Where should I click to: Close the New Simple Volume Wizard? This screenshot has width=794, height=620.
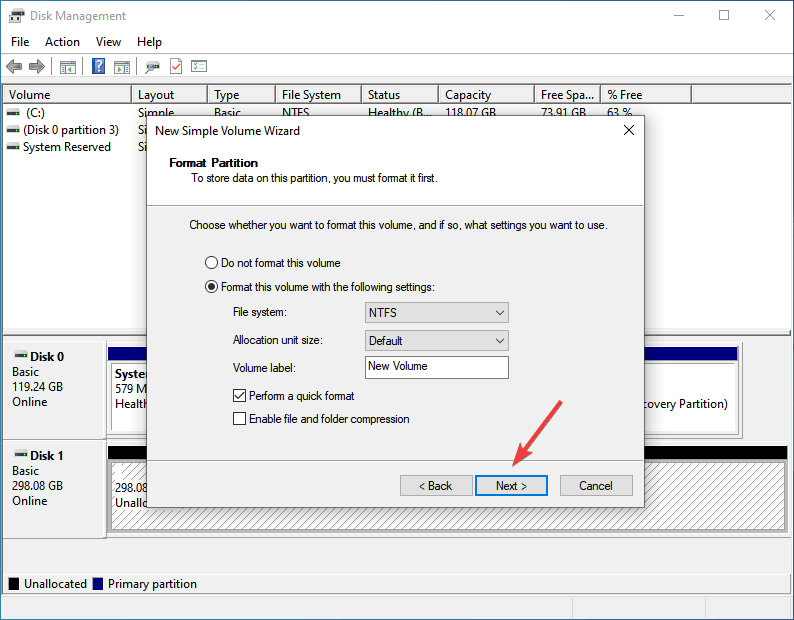[629, 130]
